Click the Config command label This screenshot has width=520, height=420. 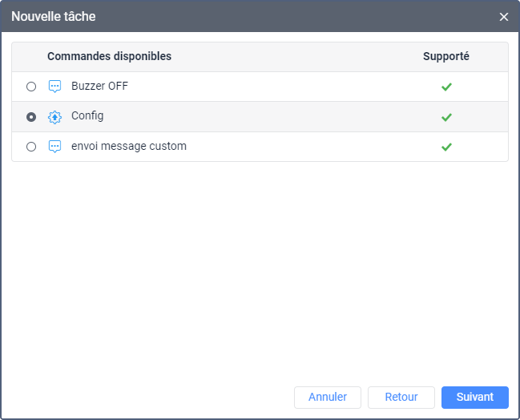point(87,116)
